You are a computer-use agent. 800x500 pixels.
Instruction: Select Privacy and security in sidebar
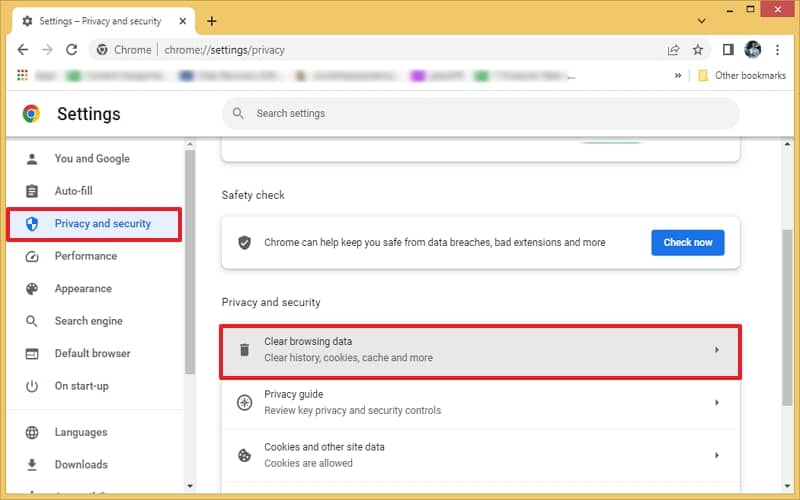[x=95, y=223]
